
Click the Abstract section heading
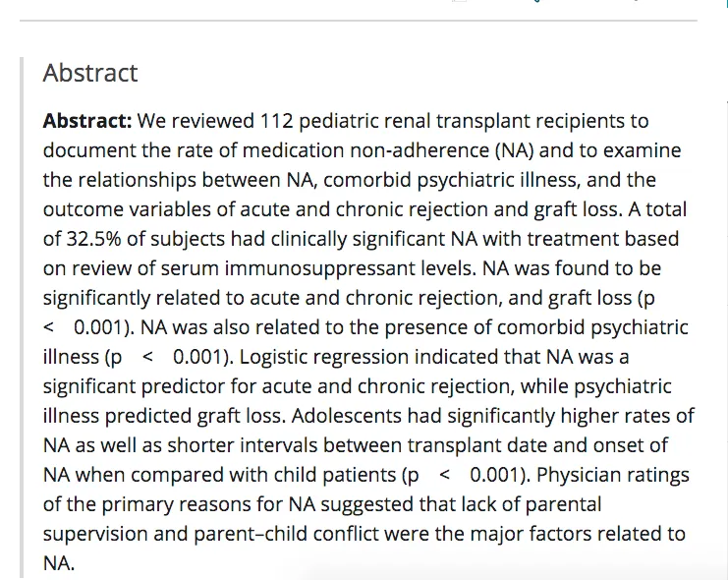90,73
